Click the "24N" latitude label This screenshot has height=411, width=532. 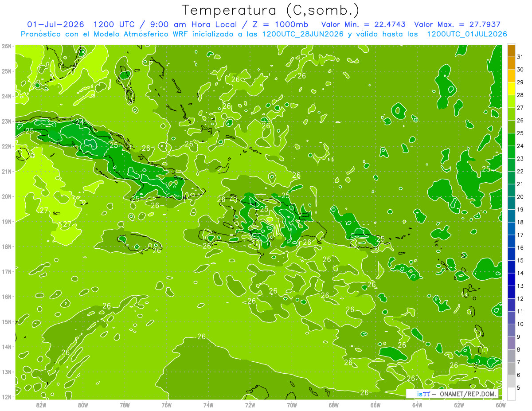click(7, 96)
